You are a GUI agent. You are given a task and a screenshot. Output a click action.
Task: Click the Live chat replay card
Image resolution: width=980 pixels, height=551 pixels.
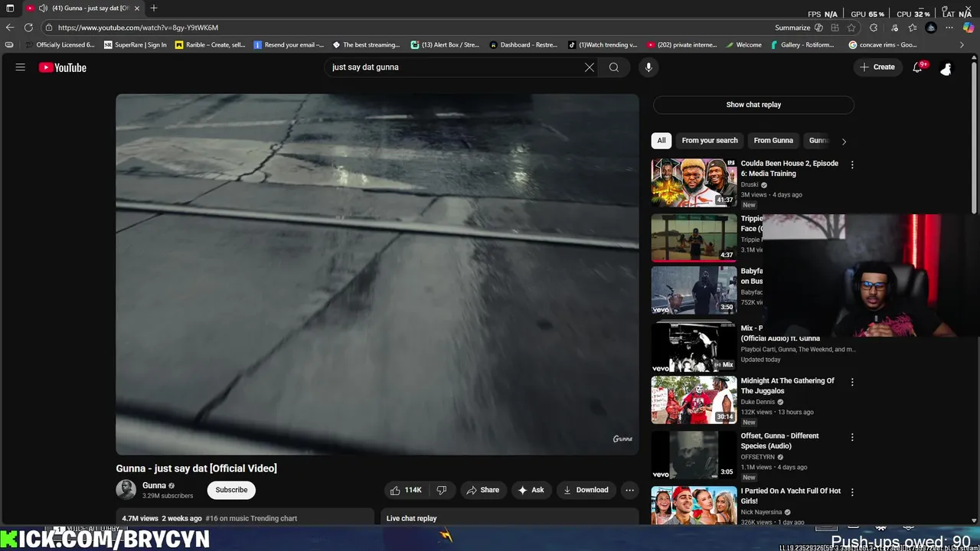(x=510, y=518)
